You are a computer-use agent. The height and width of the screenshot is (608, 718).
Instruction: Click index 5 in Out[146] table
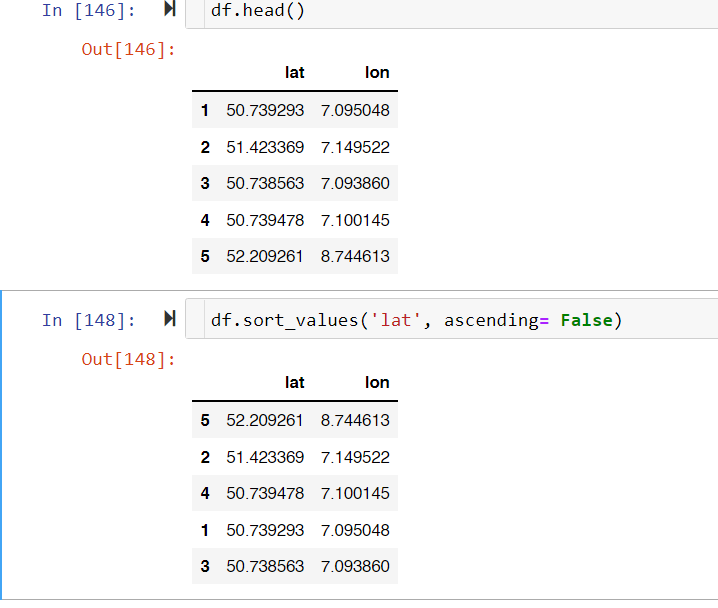coord(205,256)
